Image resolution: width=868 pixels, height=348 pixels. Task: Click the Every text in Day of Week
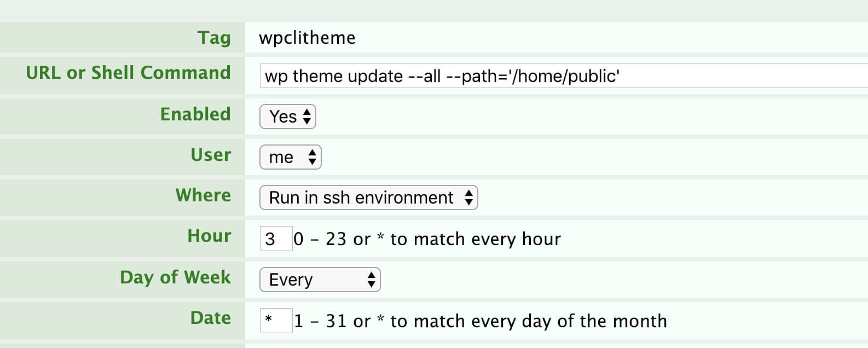click(x=291, y=280)
